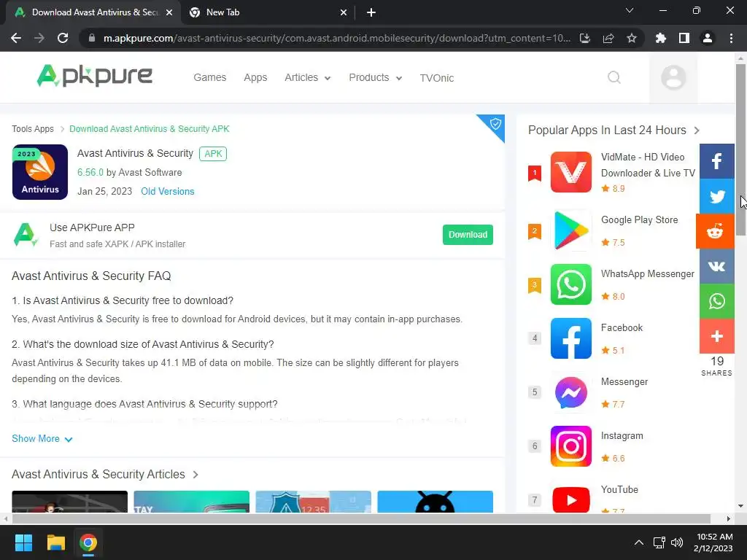Click the verified shield badge corner

[495, 124]
